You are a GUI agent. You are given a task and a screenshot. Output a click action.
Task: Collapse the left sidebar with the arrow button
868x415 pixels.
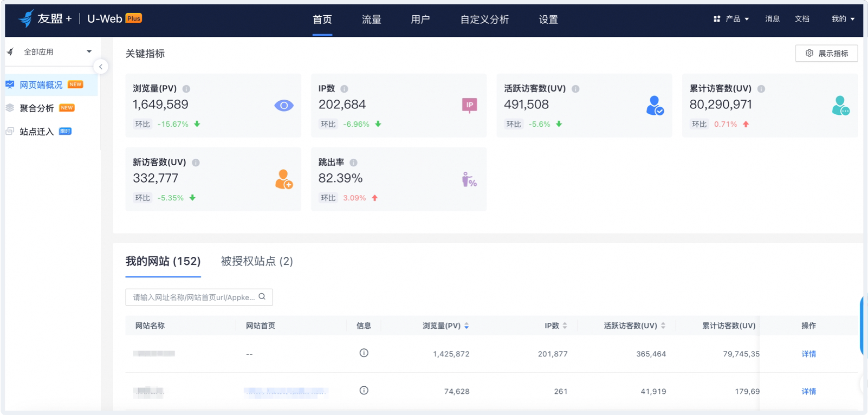(100, 67)
